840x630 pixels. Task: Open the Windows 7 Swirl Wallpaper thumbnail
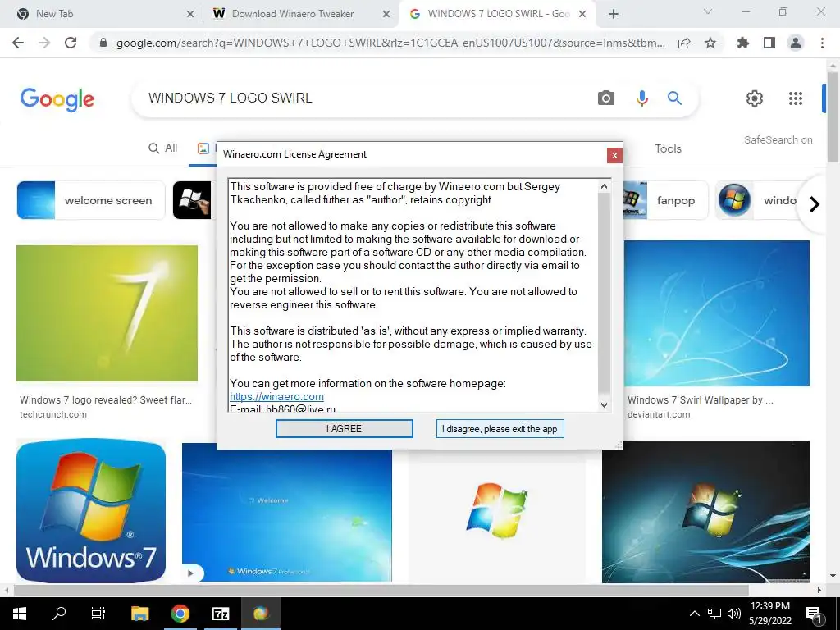pyautogui.click(x=717, y=313)
